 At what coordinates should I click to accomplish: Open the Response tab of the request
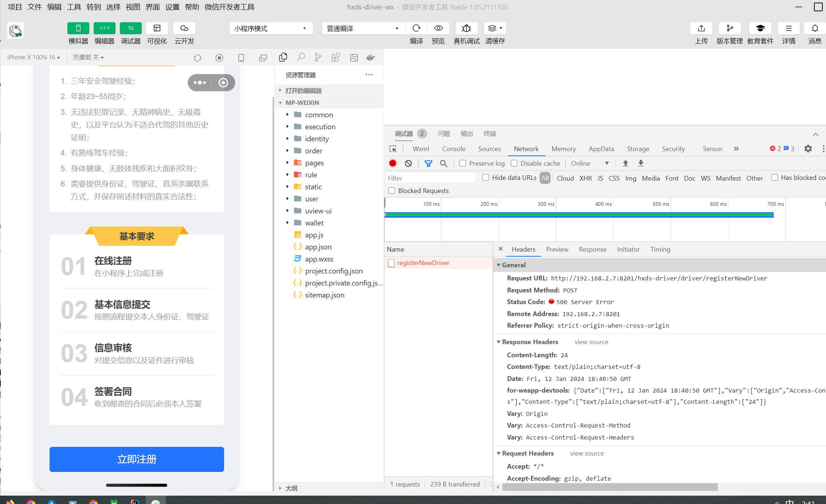pos(592,249)
